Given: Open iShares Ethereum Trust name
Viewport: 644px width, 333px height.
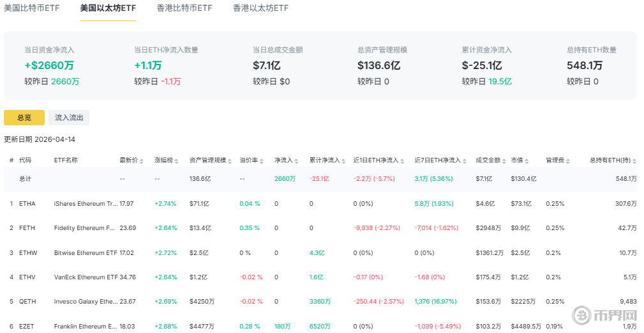Looking at the screenshot, I should [86, 203].
